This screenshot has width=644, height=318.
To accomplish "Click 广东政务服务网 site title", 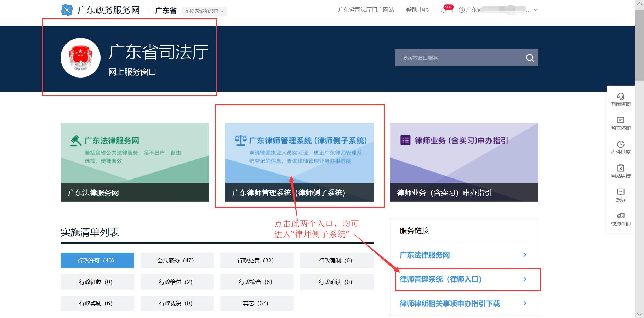I will tap(109, 10).
